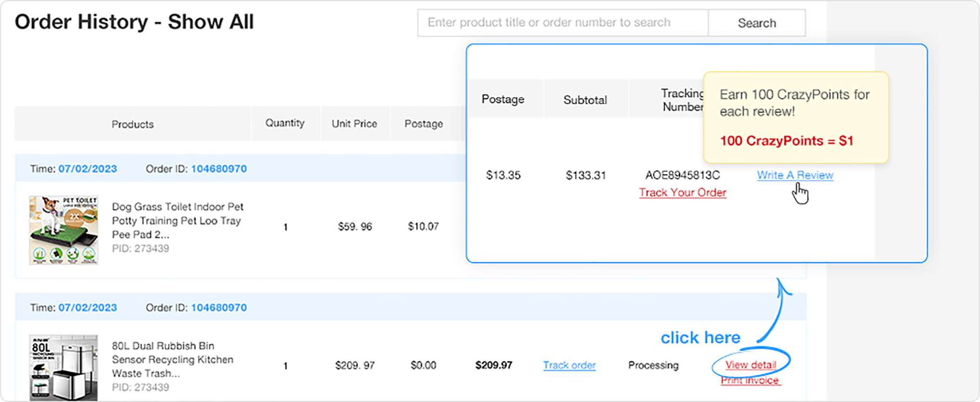Open Order ID link above 80L Rubbish Bin
Image resolution: width=980 pixels, height=402 pixels.
coord(219,308)
